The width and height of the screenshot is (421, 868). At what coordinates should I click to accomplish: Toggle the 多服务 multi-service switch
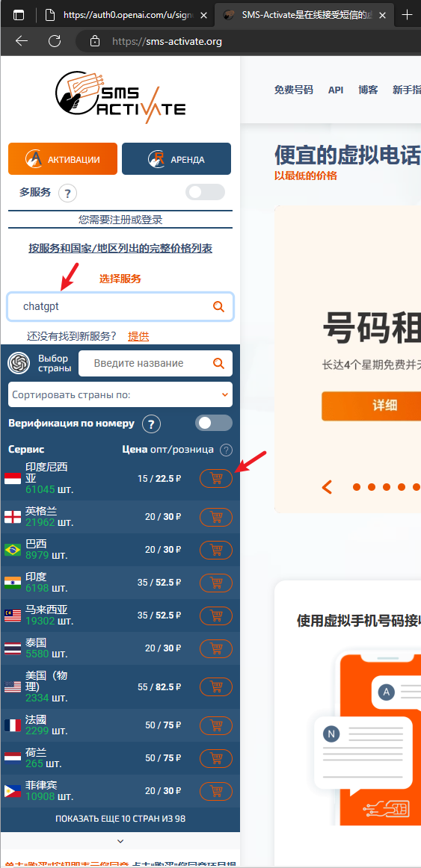(206, 192)
